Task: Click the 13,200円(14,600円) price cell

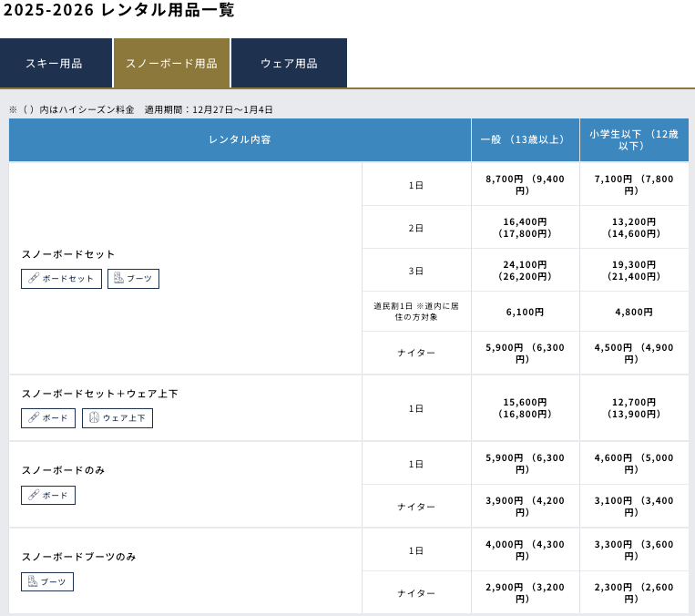Action: pos(634,228)
